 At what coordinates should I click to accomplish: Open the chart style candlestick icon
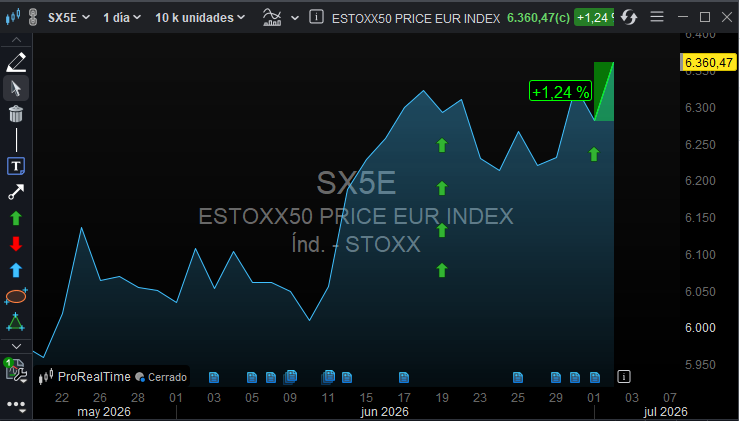pos(13,17)
